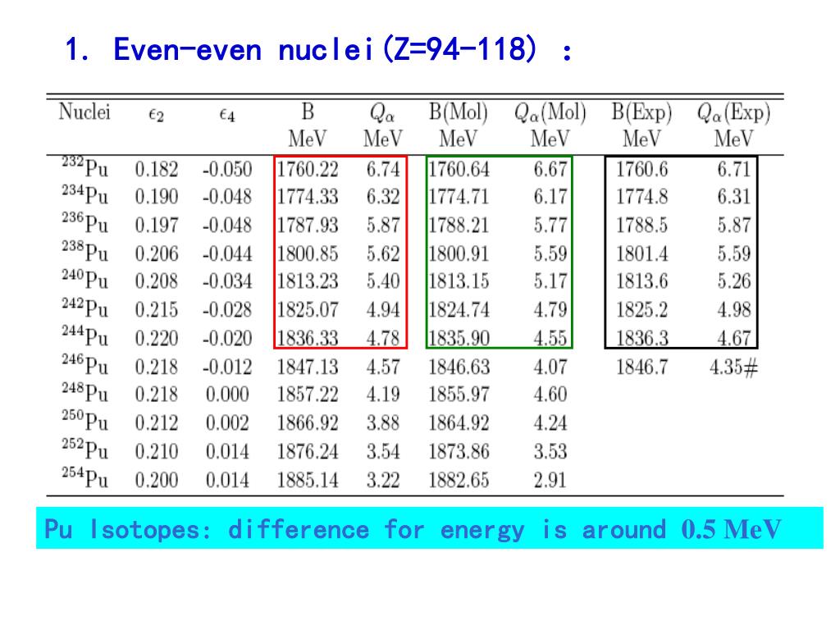The width and height of the screenshot is (840, 630).
Task: Click the B value 1787.93
Action: point(308,225)
